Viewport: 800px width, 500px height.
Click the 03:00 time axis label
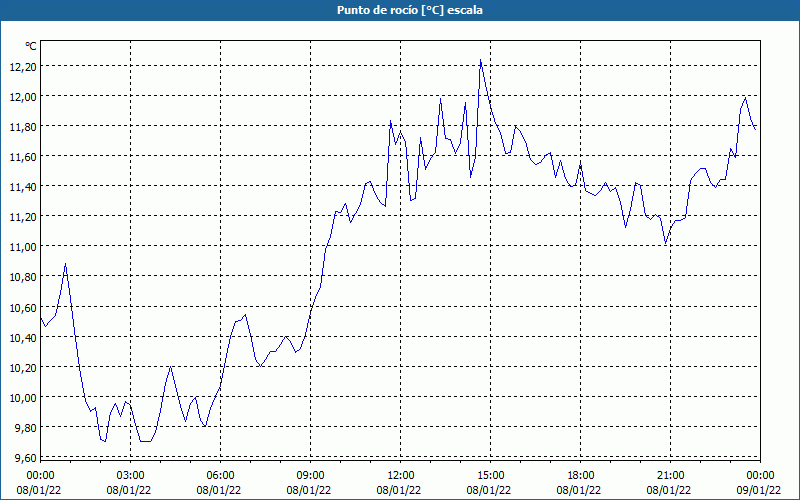[x=131, y=476]
